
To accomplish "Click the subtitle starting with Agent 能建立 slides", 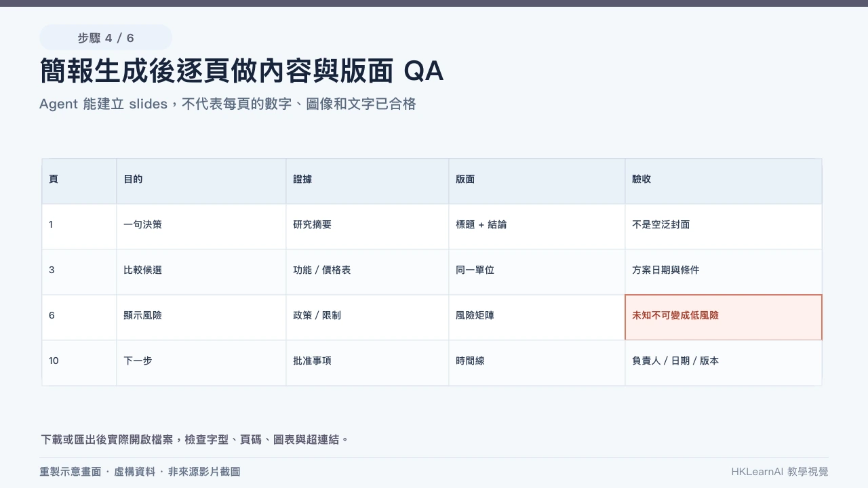I will coord(228,104).
